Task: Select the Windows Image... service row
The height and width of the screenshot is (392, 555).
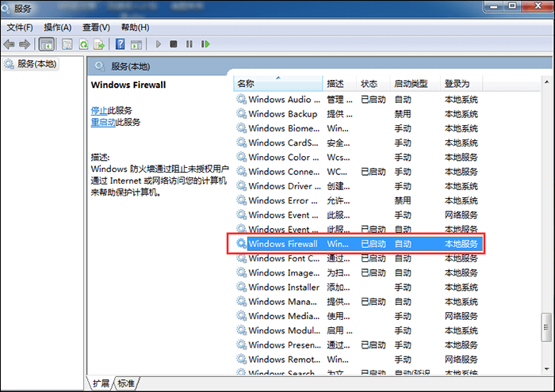Action: [358, 273]
